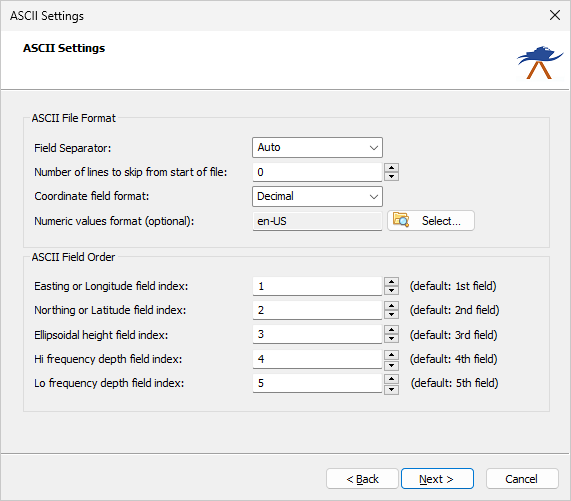Cancel the ASCII Settings wizard

(522, 479)
